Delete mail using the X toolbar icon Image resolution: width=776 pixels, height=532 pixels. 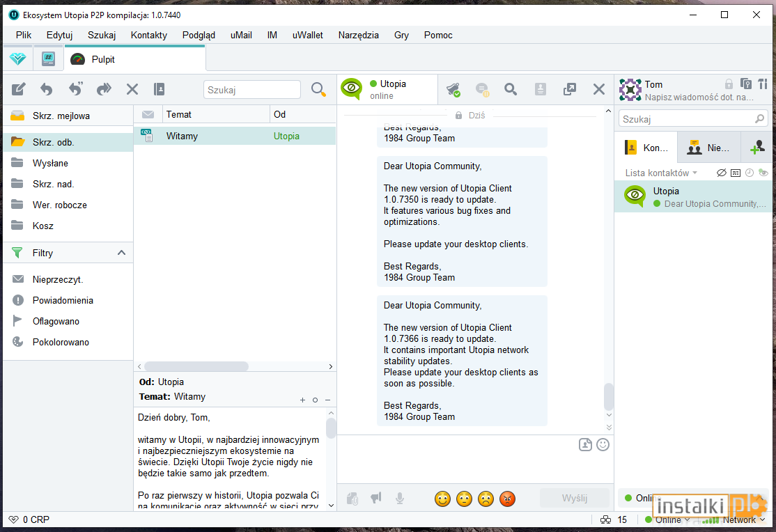(x=132, y=89)
